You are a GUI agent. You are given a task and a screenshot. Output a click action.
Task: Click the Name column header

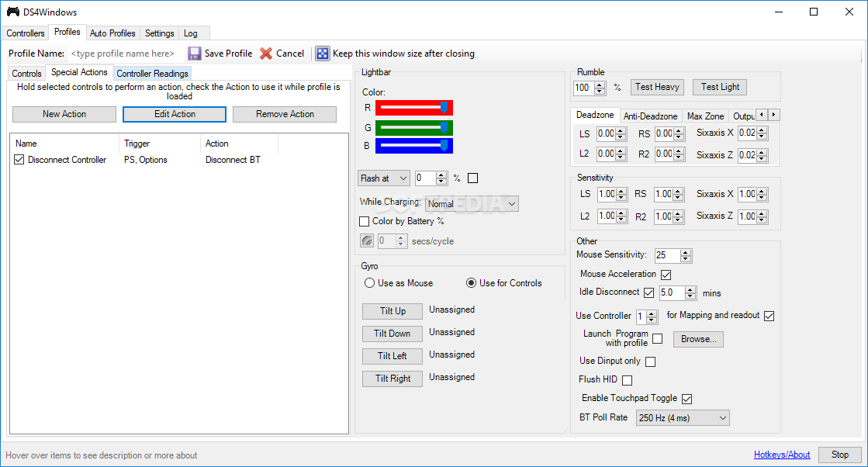point(64,144)
